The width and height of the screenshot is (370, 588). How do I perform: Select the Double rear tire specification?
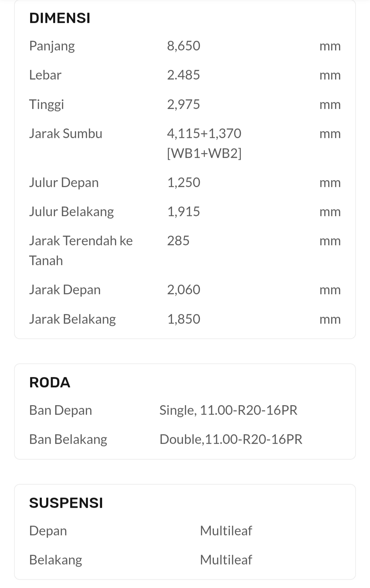(x=231, y=439)
